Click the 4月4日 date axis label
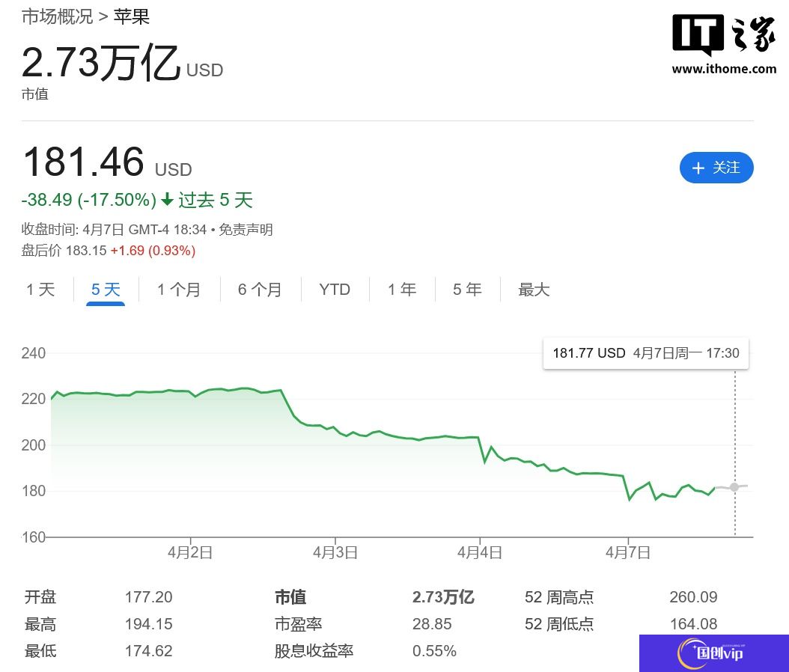 (x=480, y=552)
